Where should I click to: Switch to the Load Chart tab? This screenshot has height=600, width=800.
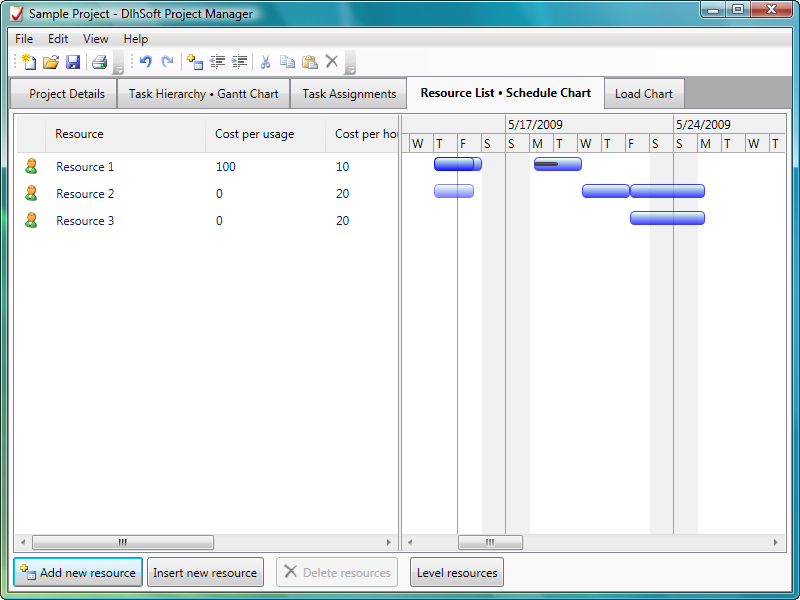[643, 94]
